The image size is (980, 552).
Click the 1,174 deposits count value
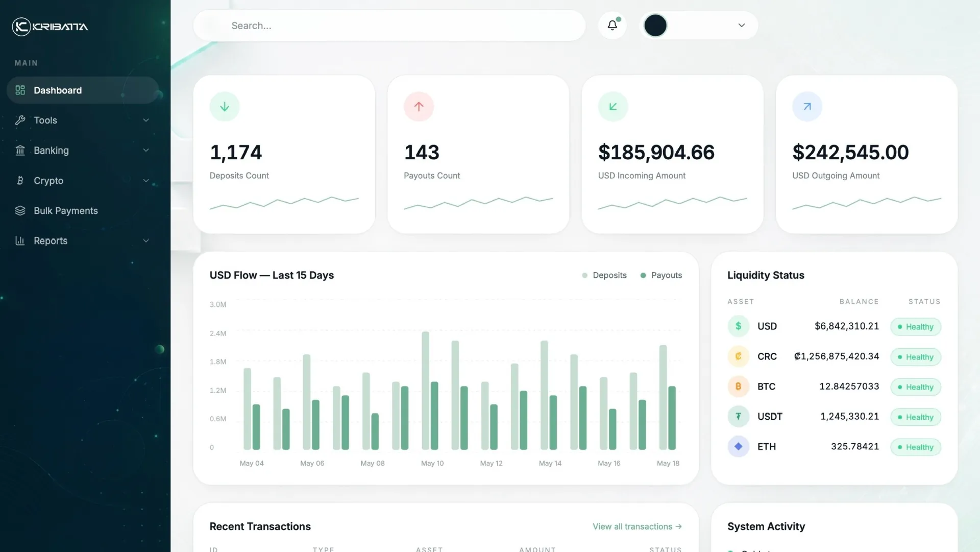[236, 153]
